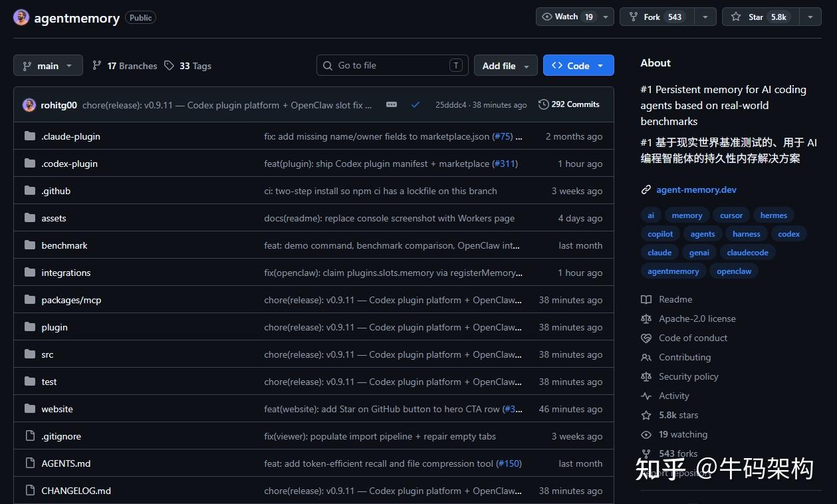Open the Add file dropdown

click(x=505, y=65)
